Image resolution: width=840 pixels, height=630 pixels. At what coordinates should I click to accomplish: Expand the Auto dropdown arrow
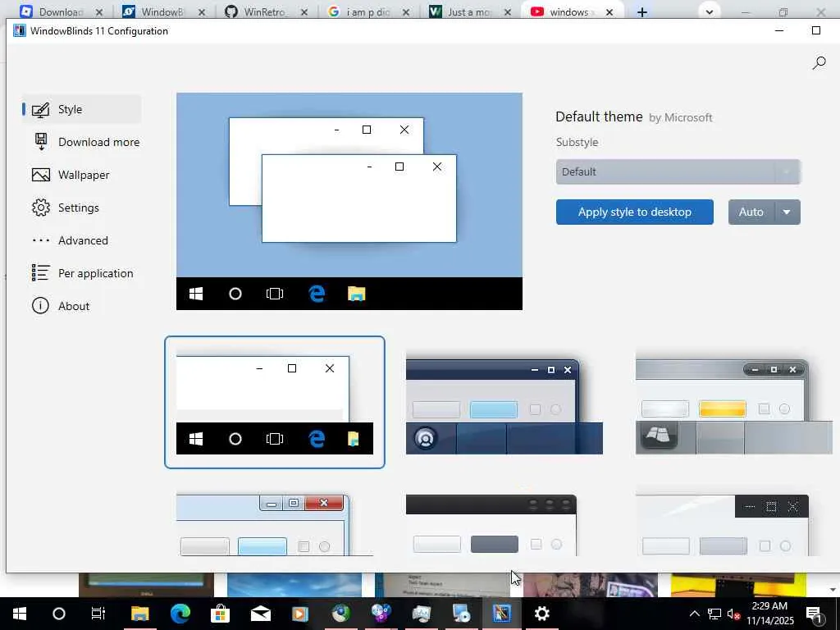coord(787,212)
